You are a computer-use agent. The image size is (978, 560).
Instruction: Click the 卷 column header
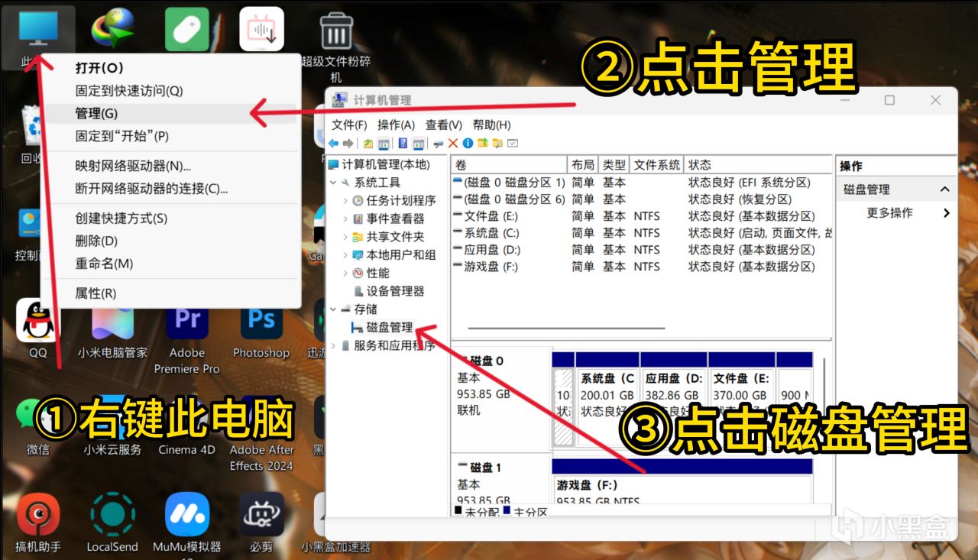(x=509, y=164)
